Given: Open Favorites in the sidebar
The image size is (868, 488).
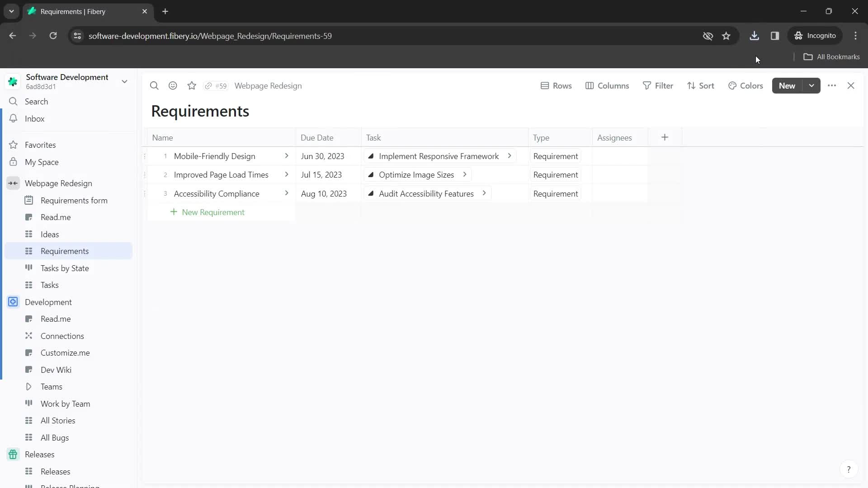Looking at the screenshot, I should coord(69,145).
